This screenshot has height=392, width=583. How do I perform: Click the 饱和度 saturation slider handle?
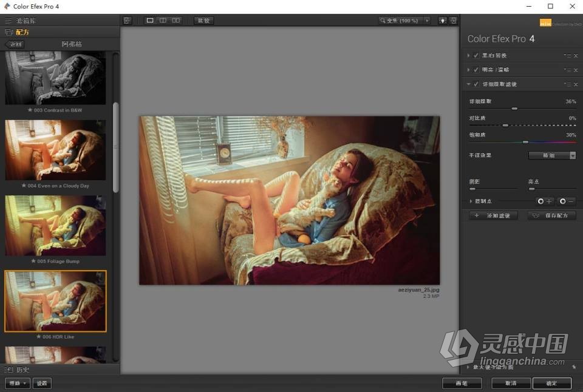tap(525, 142)
